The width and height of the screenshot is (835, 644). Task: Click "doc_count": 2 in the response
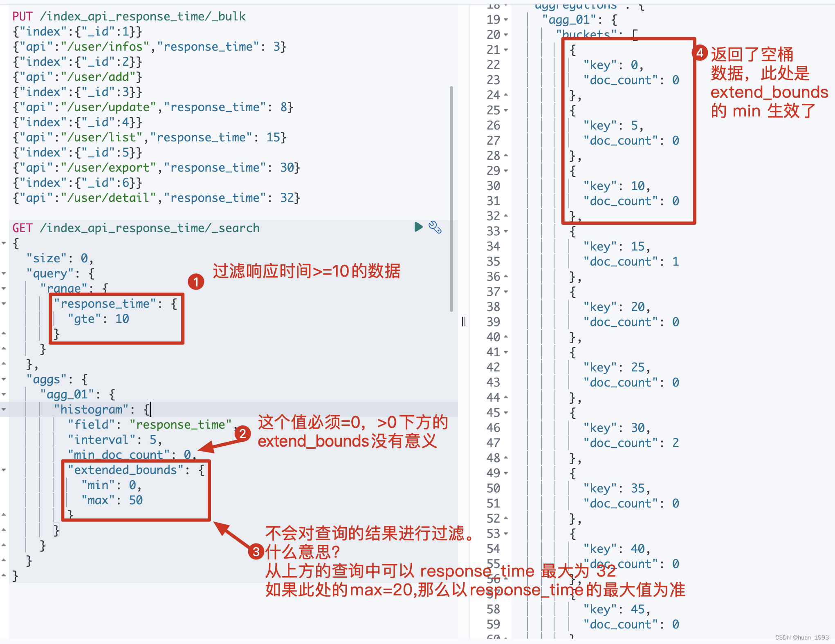point(631,443)
